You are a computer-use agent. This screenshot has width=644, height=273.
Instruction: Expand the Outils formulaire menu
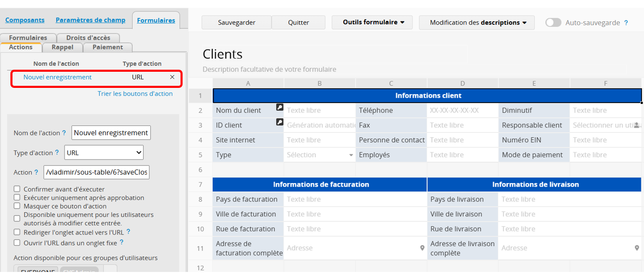[372, 22]
